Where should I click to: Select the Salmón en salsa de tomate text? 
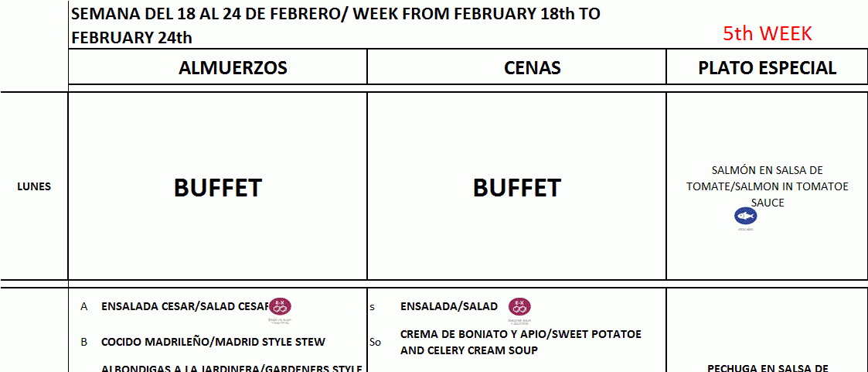768,186
